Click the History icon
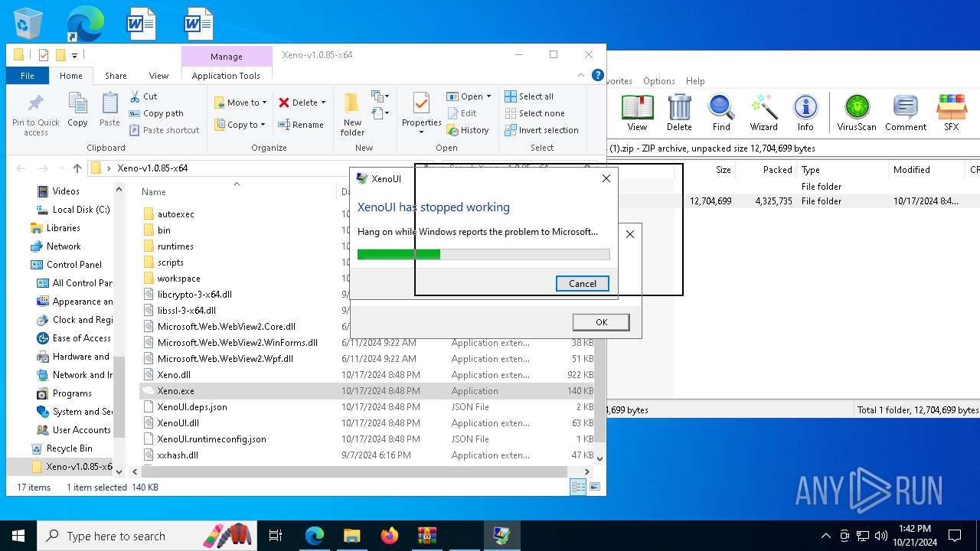Viewport: 980px width, 551px height. pyautogui.click(x=452, y=130)
